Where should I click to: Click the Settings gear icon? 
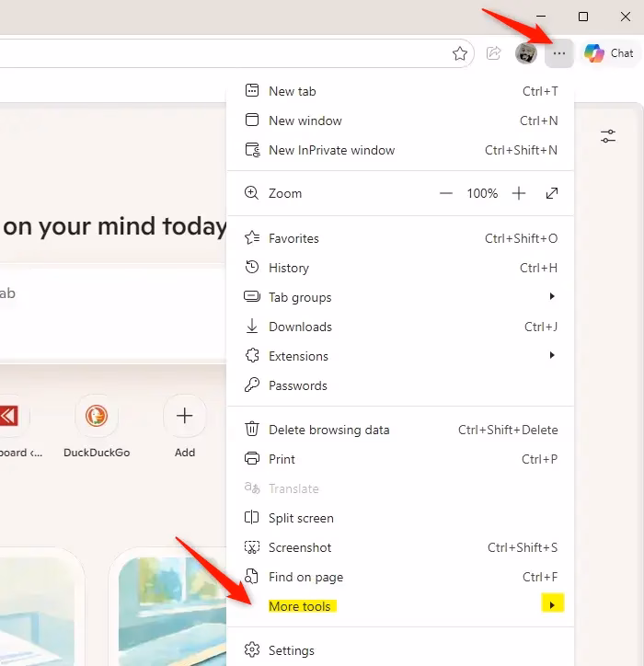point(252,649)
